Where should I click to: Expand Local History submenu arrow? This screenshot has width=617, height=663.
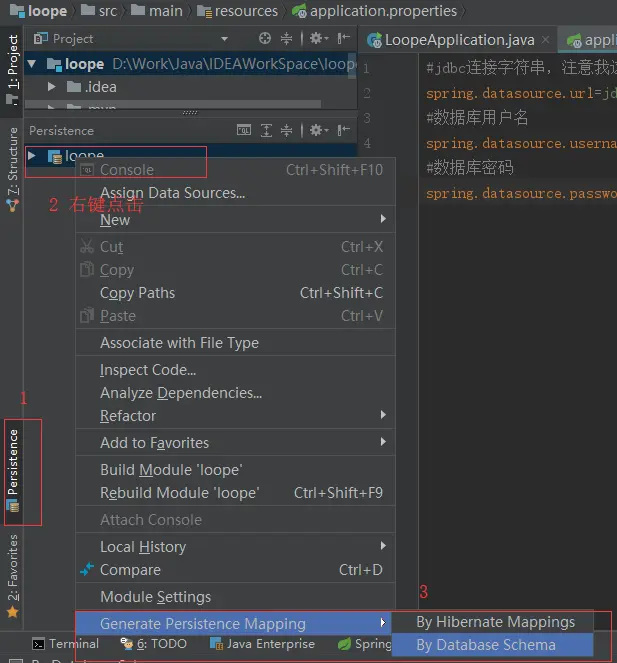383,546
